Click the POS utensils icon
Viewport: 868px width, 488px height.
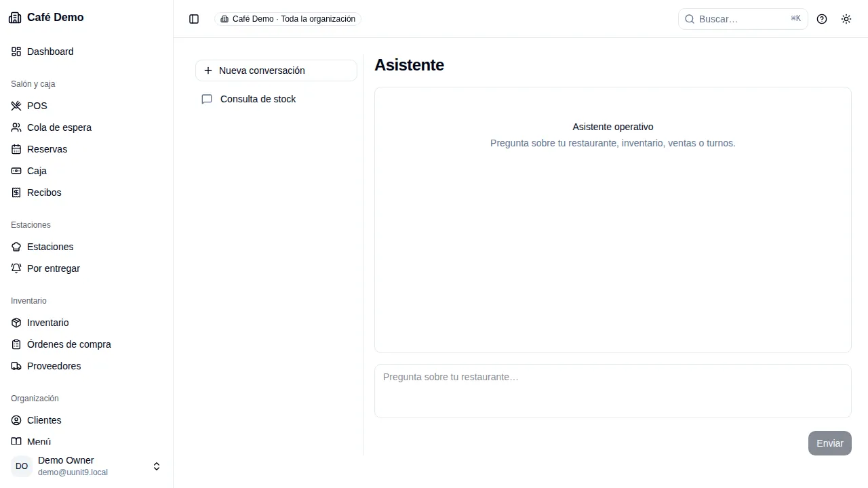pyautogui.click(x=16, y=106)
